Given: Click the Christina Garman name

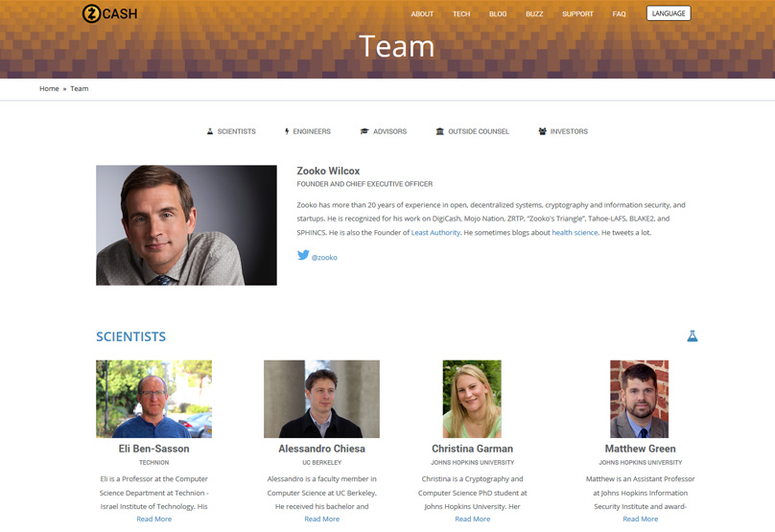Looking at the screenshot, I should click(472, 449).
